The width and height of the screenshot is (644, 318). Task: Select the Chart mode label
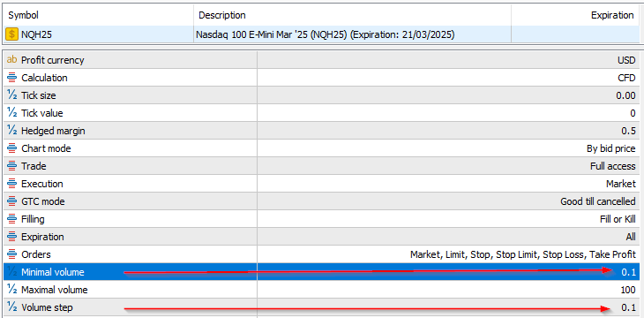point(46,148)
